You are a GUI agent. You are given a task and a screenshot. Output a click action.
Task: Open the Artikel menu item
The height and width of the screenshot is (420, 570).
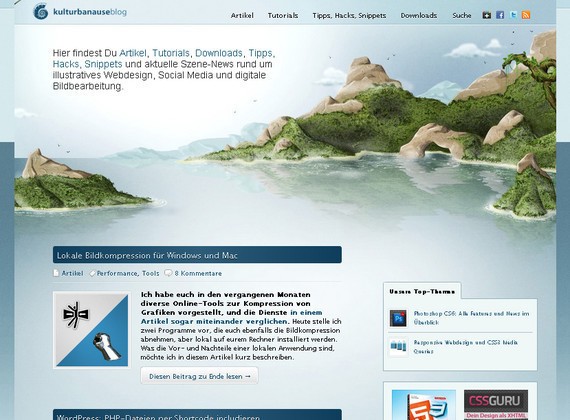(242, 16)
